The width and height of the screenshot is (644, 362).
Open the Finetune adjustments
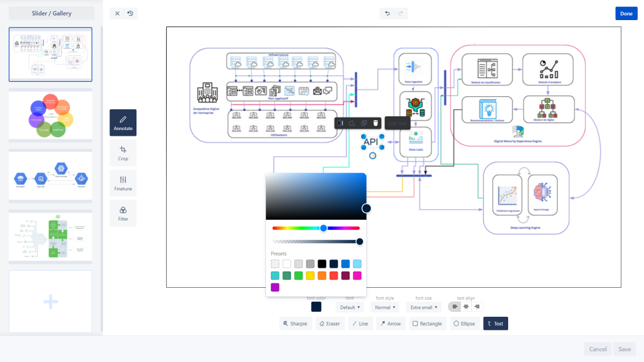pos(123,183)
